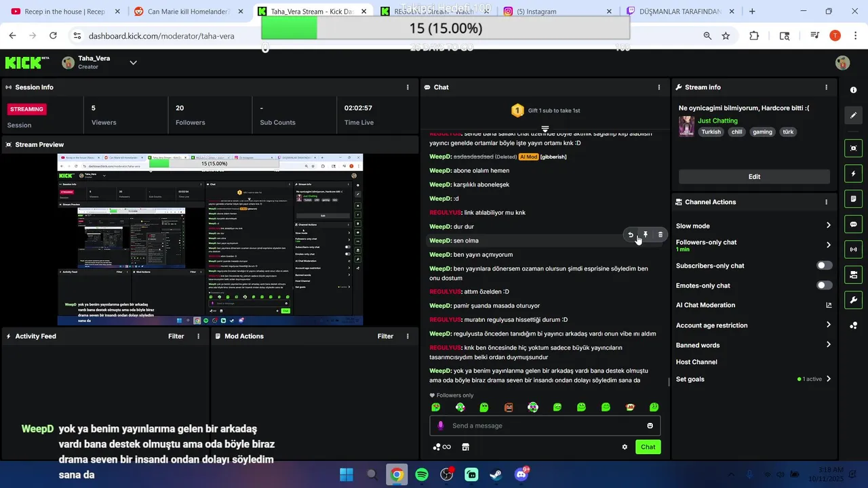Expand Followers-only chat settings
The width and height of the screenshot is (868, 488).
point(829,245)
